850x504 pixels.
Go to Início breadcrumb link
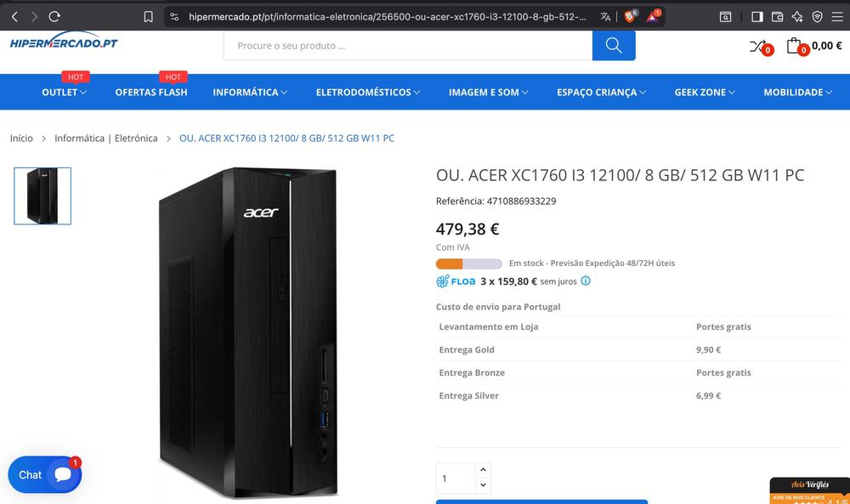(x=21, y=138)
